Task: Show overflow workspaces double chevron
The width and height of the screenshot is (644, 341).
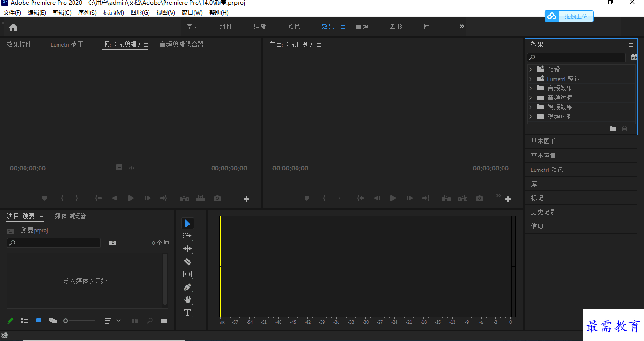Action: 462,26
